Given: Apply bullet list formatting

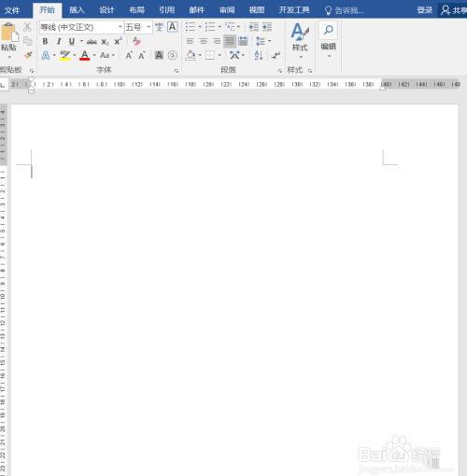Looking at the screenshot, I should pyautogui.click(x=191, y=27).
